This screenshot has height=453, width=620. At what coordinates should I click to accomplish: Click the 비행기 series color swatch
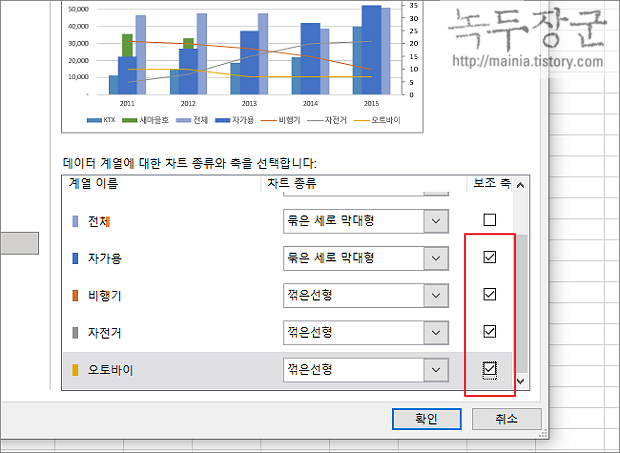(x=75, y=296)
